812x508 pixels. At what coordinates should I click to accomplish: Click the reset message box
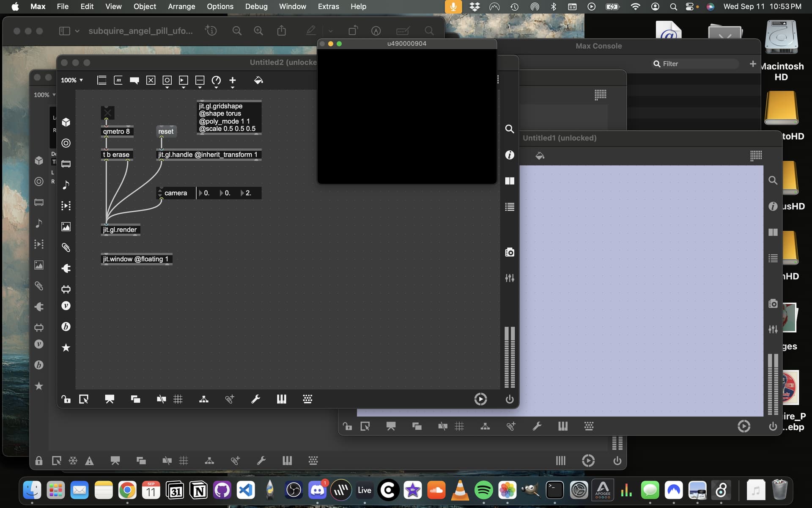(166, 131)
